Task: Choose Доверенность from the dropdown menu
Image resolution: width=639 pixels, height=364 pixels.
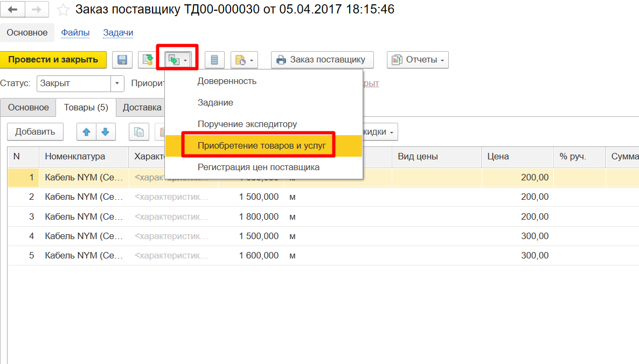Action: click(227, 81)
